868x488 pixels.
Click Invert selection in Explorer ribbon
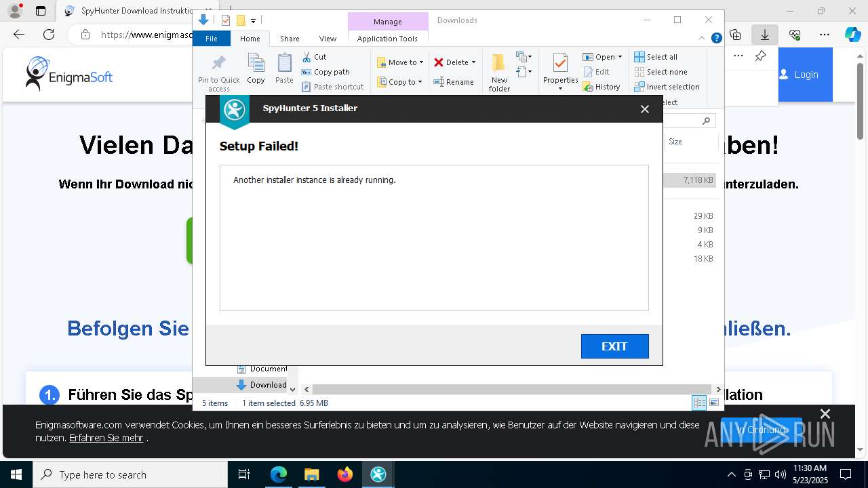point(667,87)
